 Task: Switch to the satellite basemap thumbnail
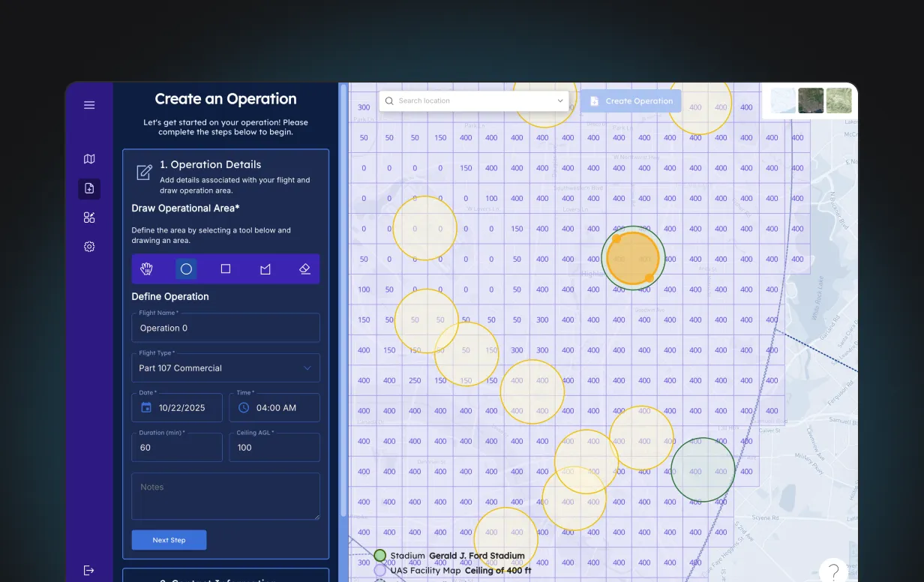tap(811, 100)
